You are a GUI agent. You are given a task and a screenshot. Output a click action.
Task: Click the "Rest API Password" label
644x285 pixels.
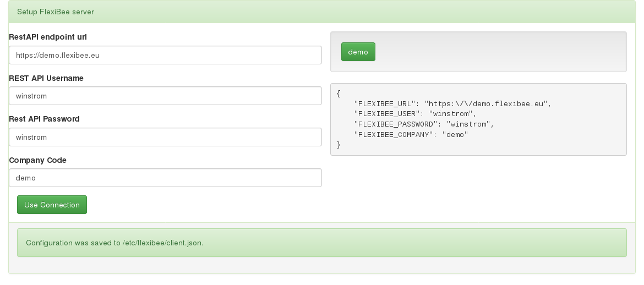tap(45, 119)
